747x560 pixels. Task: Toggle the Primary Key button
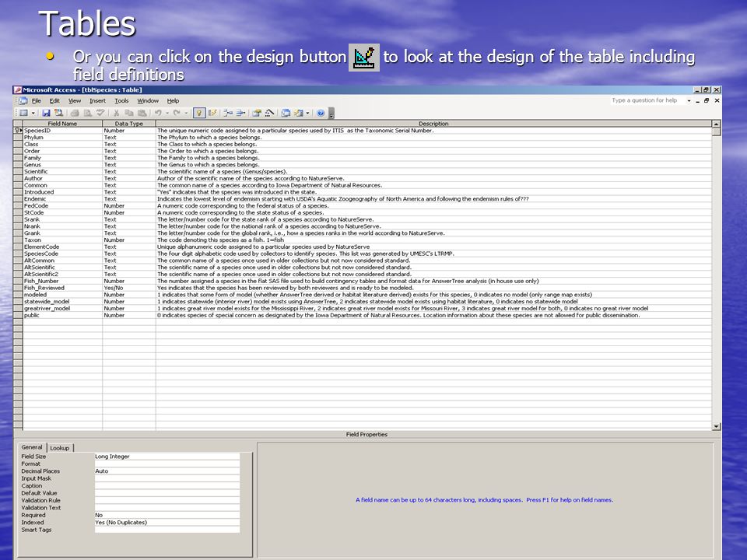[199, 113]
